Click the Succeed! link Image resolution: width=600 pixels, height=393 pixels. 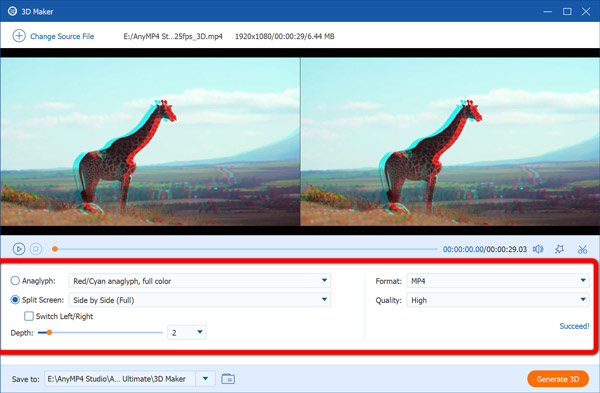[574, 326]
